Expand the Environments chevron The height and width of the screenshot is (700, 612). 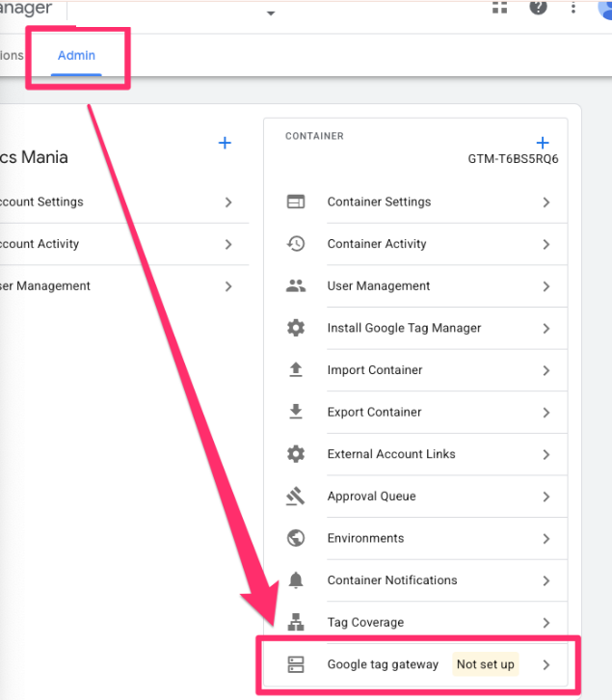click(545, 539)
